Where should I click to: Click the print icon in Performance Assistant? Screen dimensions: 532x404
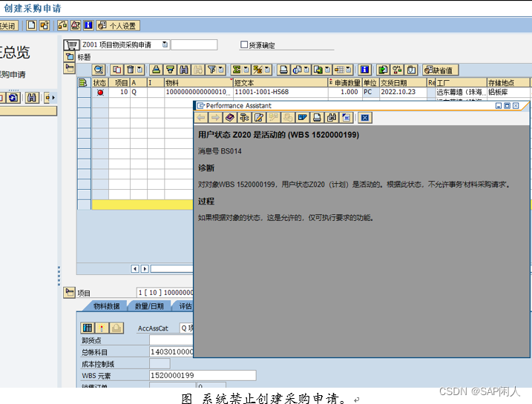pos(317,118)
